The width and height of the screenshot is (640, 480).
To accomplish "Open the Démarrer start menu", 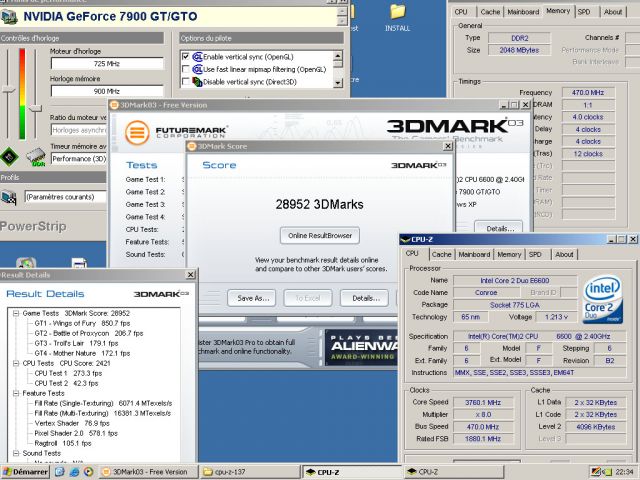I will tap(25, 472).
